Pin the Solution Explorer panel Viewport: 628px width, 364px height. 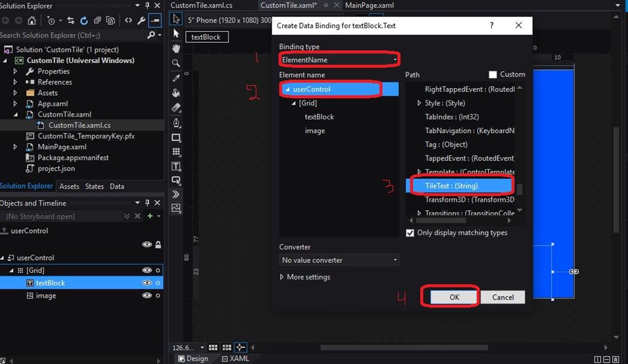coord(147,6)
